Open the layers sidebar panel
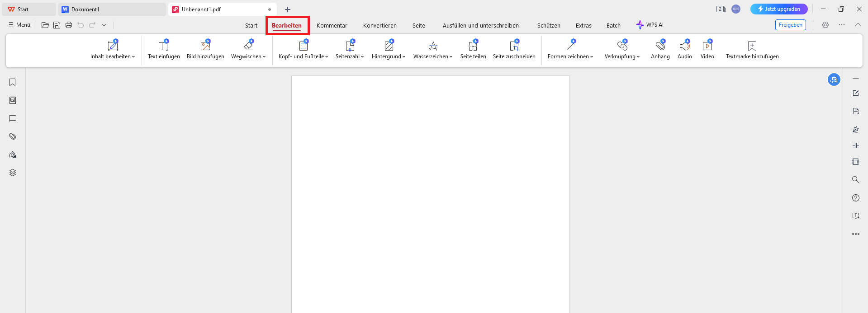Image resolution: width=868 pixels, height=313 pixels. click(13, 173)
